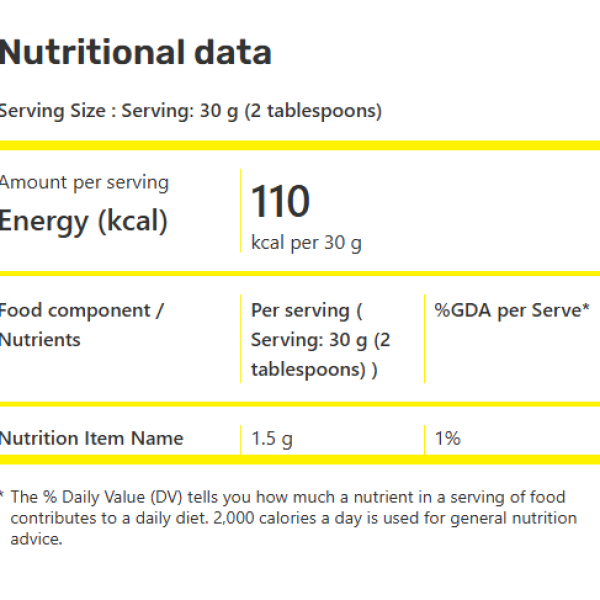
Task: Select the "Per serving" column header
Action: (x=320, y=339)
